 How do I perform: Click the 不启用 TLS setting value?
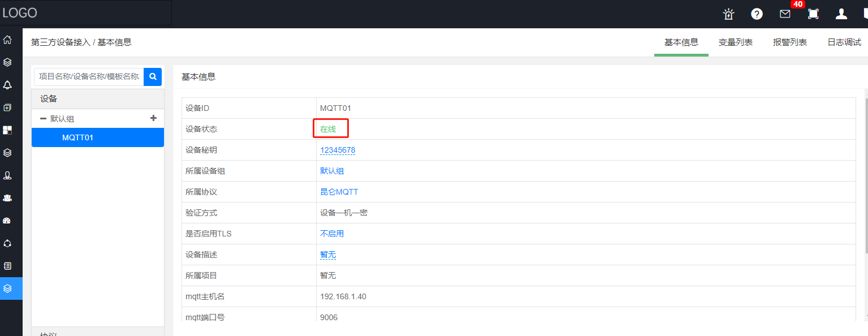click(x=332, y=234)
